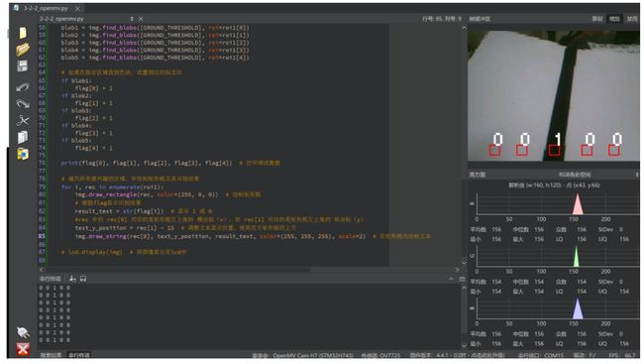Open the RGB color space dropdown in histogram
Image resolution: width=644 pixels, height=364 pixels.
click(x=575, y=175)
